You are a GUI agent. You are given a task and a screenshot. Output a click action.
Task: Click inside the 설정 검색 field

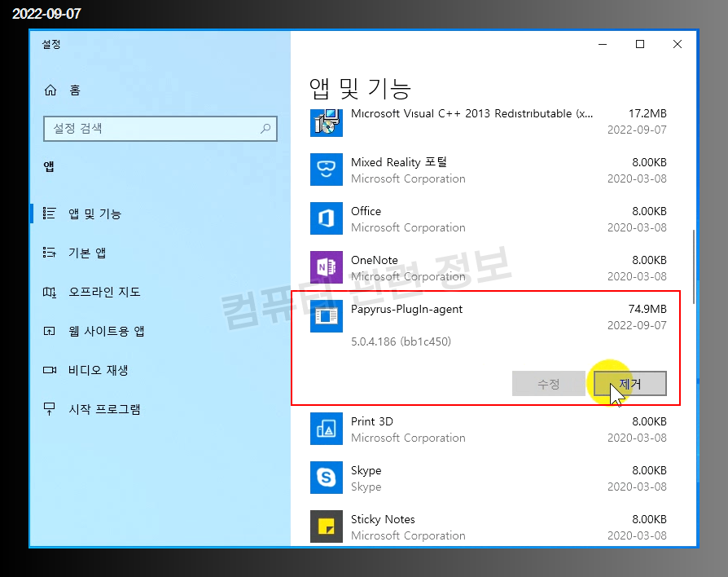click(160, 129)
